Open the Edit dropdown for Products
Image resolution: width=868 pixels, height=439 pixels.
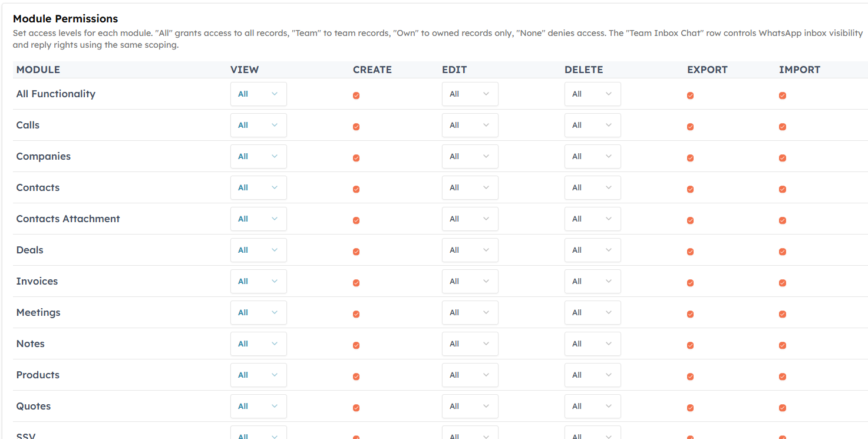tap(470, 375)
